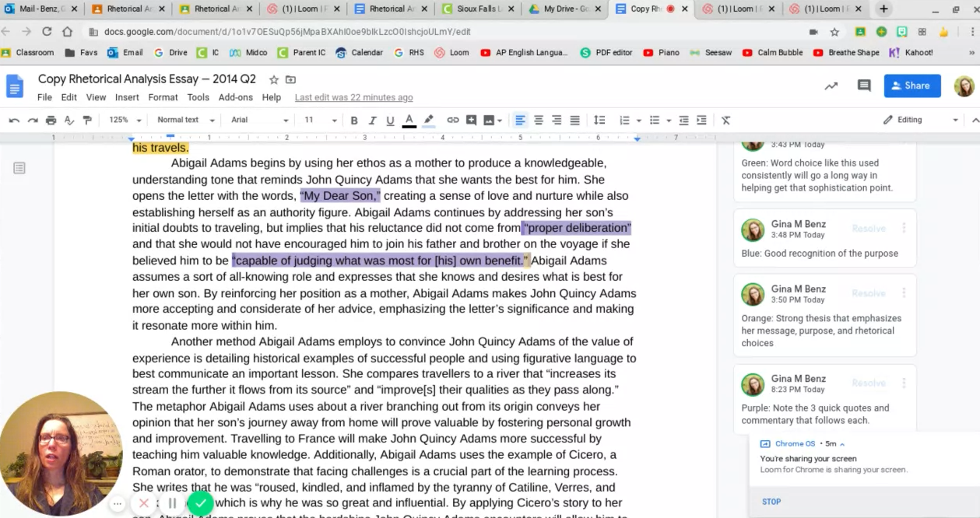Open the File menu

45,97
